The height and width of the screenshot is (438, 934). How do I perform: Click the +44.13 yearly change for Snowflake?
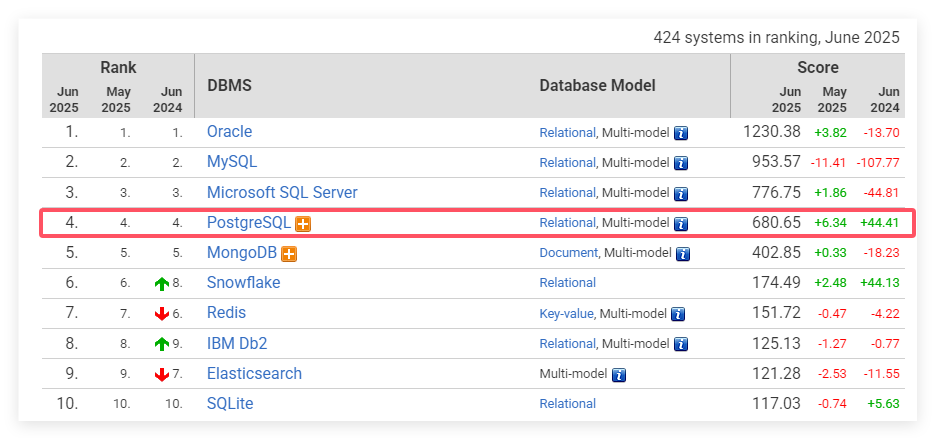click(879, 284)
